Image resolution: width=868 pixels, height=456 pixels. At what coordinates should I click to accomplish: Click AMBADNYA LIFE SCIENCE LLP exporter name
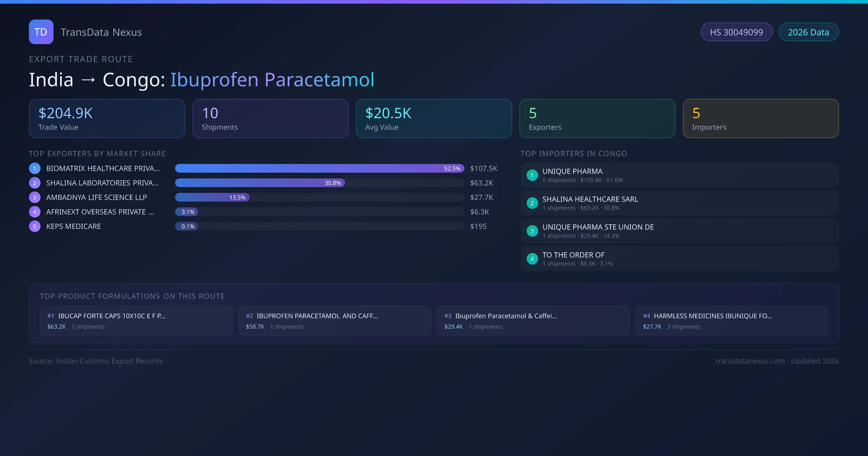click(x=97, y=197)
